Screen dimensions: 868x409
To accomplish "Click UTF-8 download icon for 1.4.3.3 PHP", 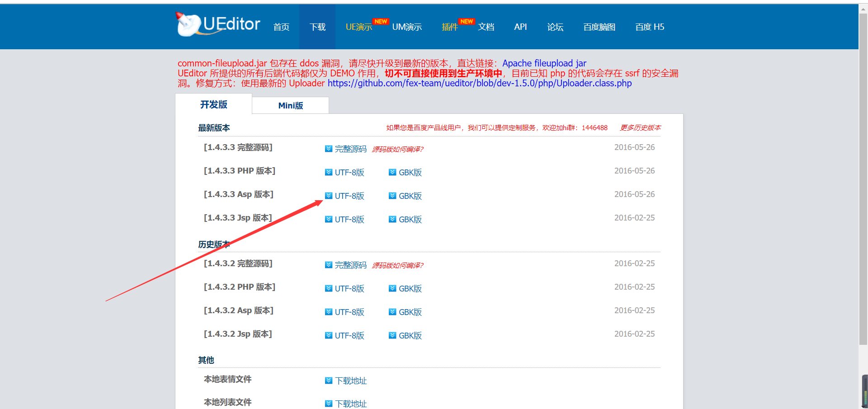I will tap(329, 172).
